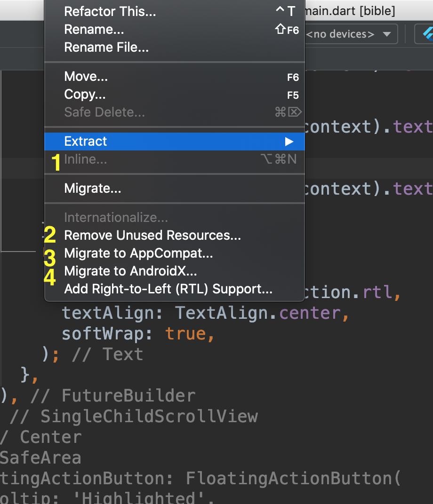Open the Migrate... option
Viewport: 433px width, 504px height.
point(93,189)
